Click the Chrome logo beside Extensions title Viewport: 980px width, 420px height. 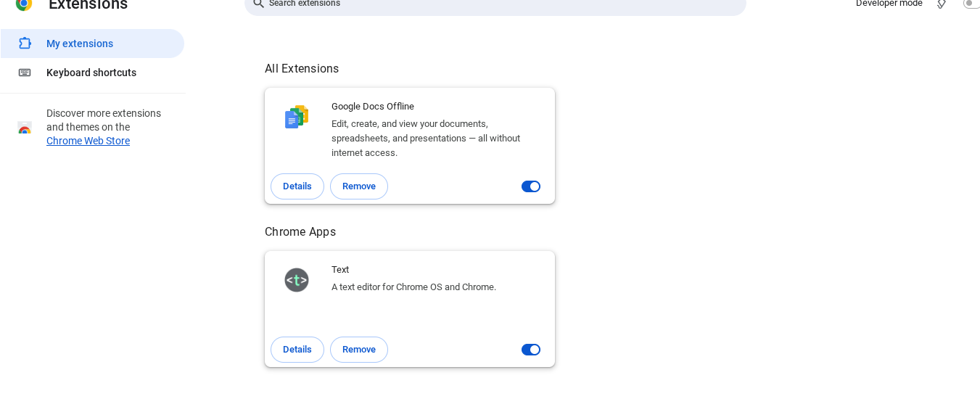24,4
